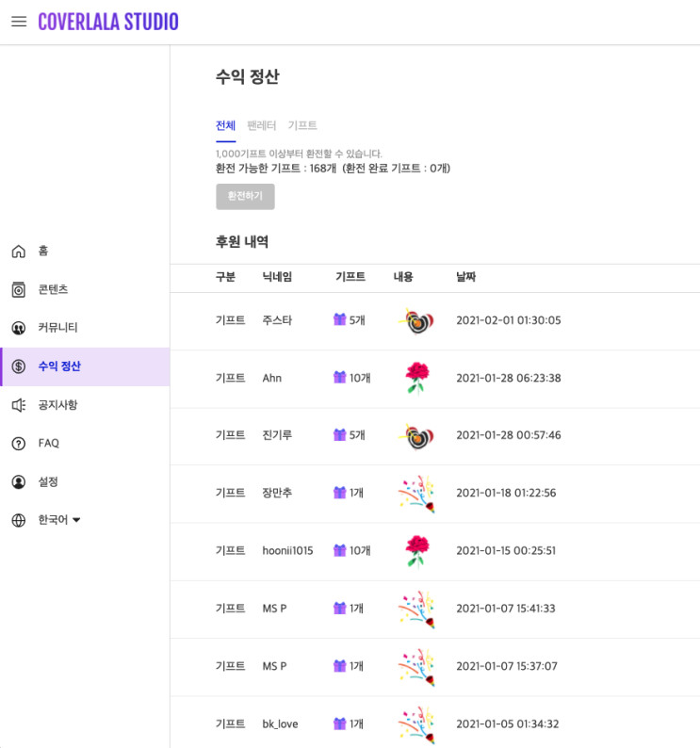700x748 pixels.
Task: Click nickname 진기루
Action: coord(277,435)
